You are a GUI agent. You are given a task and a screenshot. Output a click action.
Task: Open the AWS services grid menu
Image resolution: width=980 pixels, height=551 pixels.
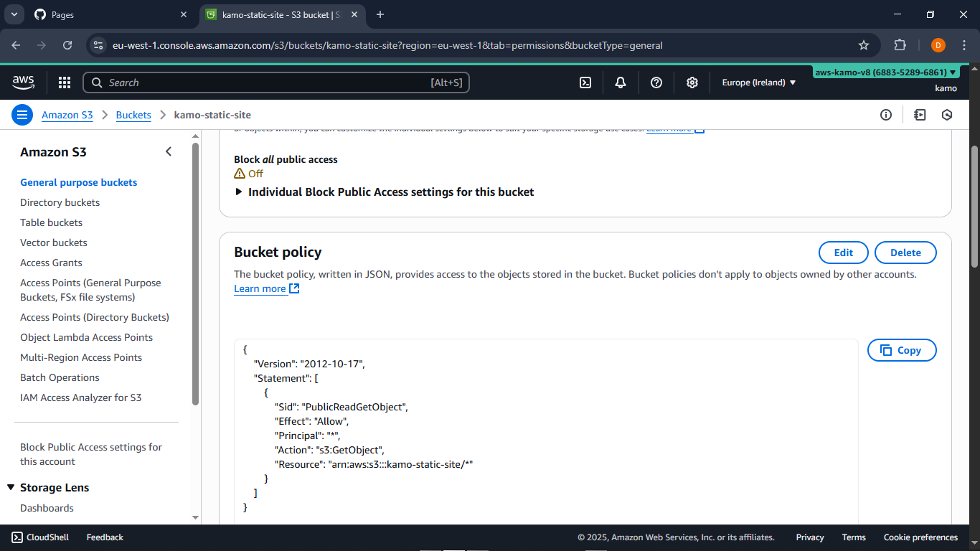pyautogui.click(x=65, y=83)
